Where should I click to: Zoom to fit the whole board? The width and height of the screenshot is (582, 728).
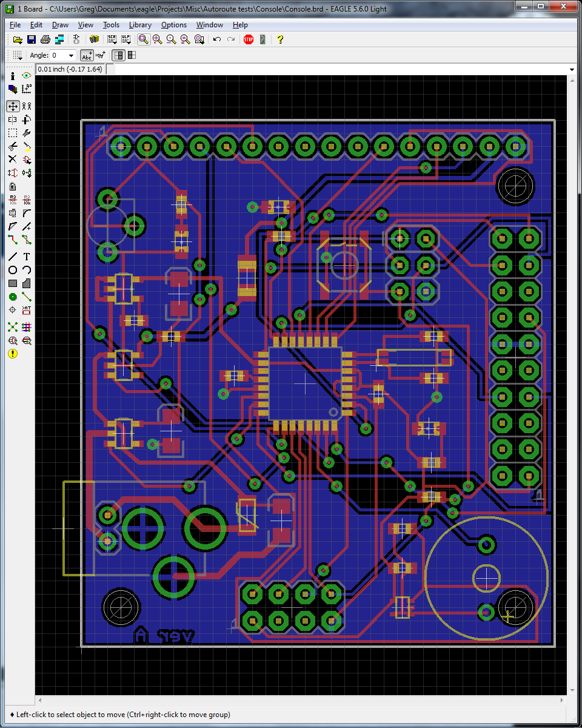point(143,39)
